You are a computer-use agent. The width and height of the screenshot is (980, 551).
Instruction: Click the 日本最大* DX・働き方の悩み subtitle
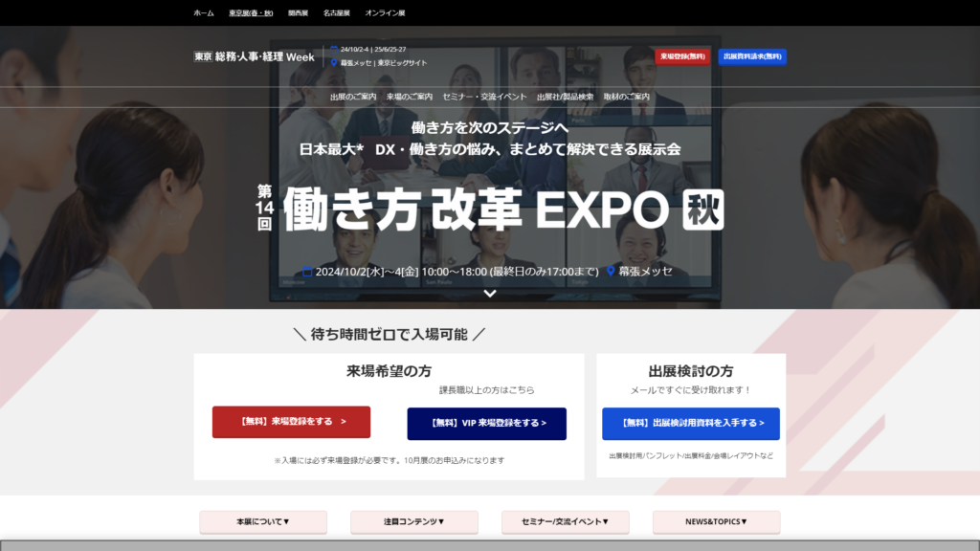pyautogui.click(x=490, y=149)
